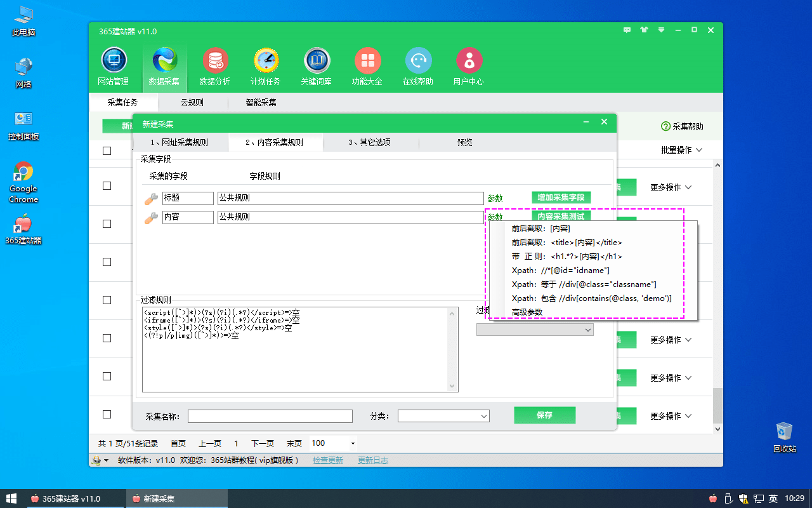Image resolution: width=812 pixels, height=508 pixels.
Task: Go to 下一页 in pagination
Action: point(263,443)
